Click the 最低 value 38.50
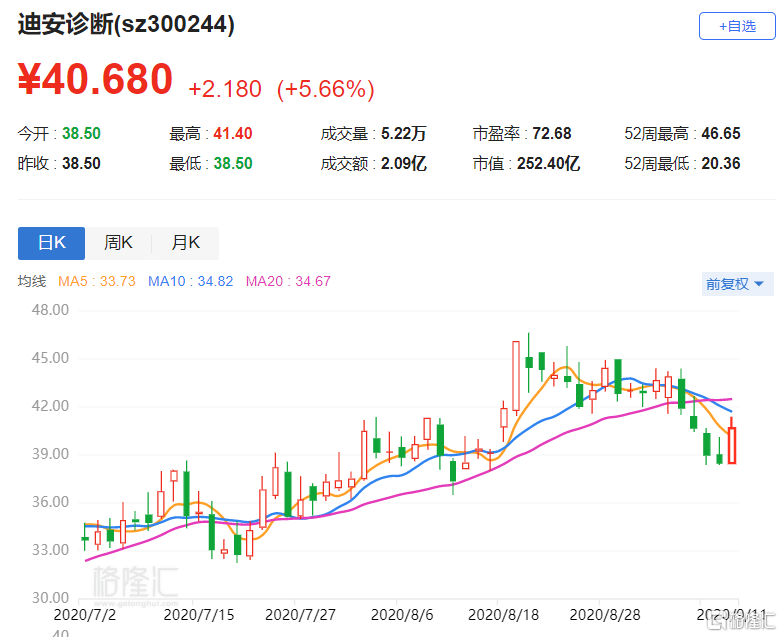The image size is (782, 637). pyautogui.click(x=233, y=163)
